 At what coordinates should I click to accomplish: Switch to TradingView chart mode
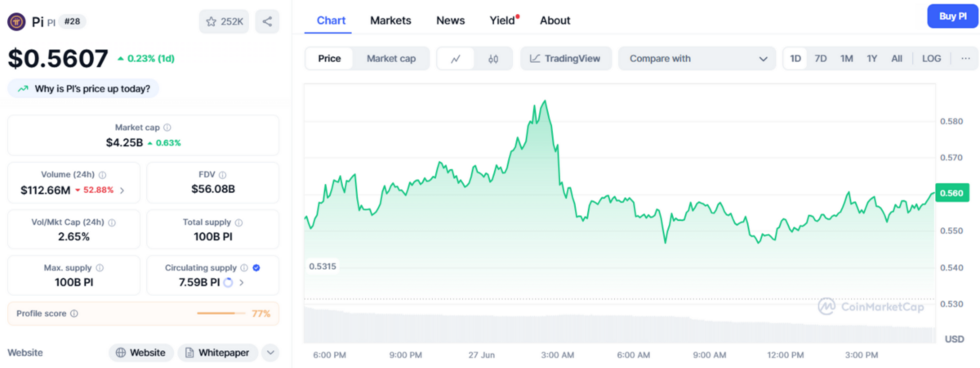565,59
